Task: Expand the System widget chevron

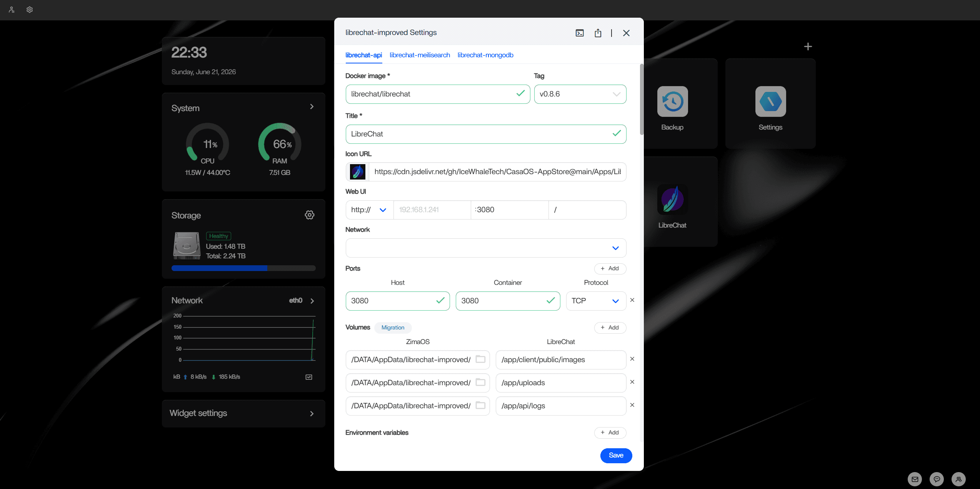Action: click(312, 106)
